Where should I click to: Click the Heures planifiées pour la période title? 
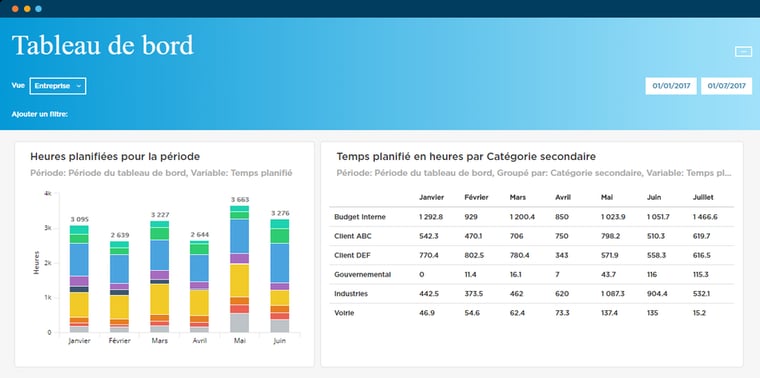tap(115, 157)
